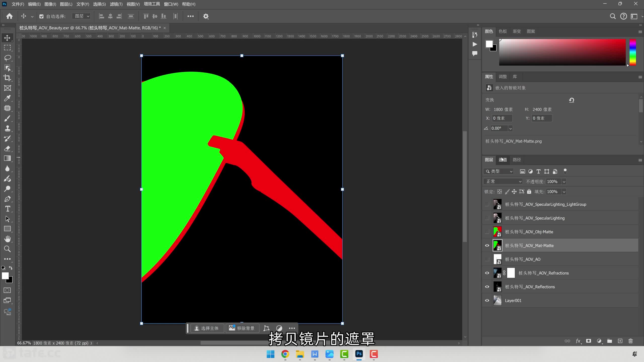Click the add layer mask icon
The height and width of the screenshot is (362, 644).
click(589, 341)
